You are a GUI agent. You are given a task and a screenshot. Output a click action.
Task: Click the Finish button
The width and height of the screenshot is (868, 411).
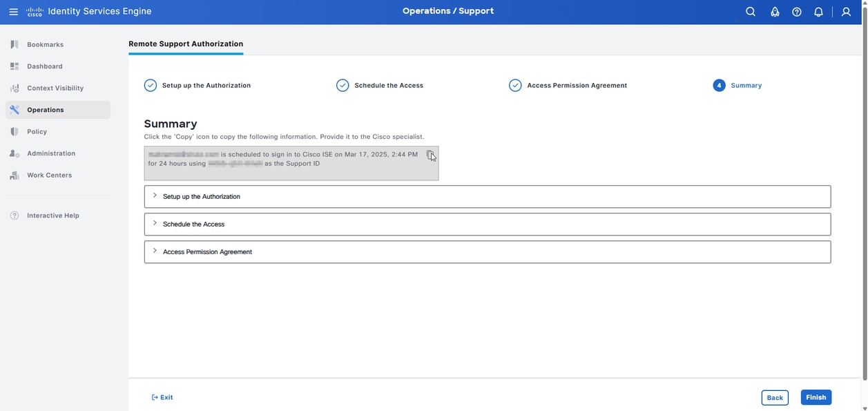[816, 397]
